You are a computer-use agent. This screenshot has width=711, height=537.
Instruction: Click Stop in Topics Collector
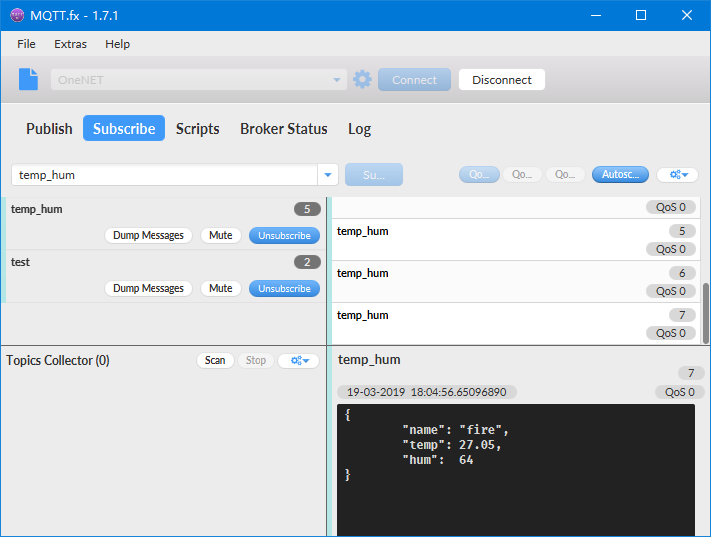coord(256,360)
